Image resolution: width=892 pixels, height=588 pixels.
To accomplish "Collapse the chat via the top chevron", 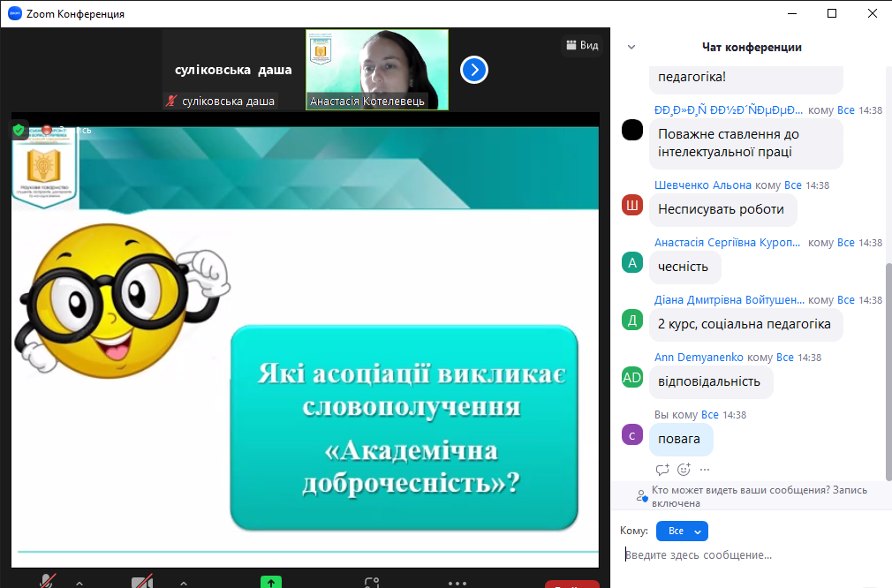I will pos(631,45).
